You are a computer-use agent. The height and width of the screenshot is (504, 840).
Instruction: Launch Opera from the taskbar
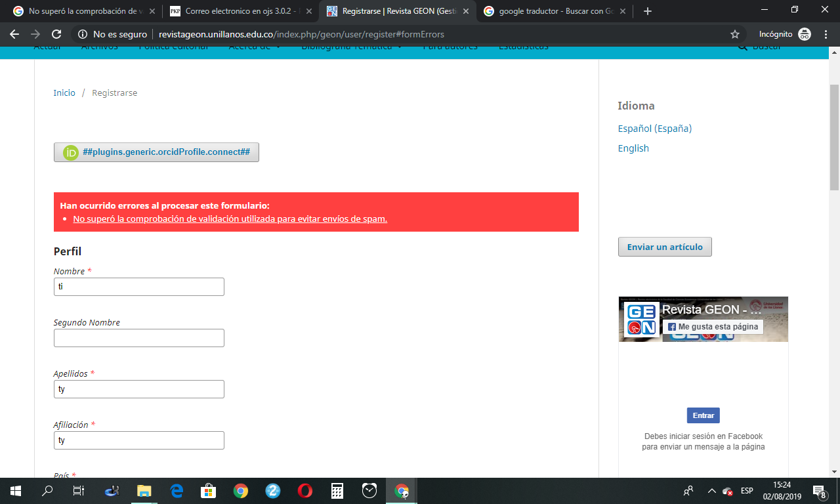(x=304, y=491)
